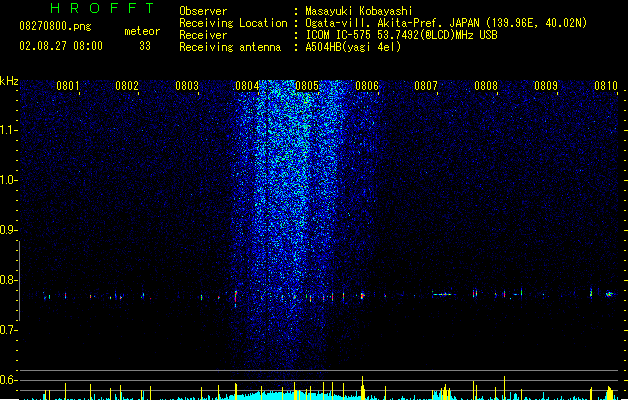The height and width of the screenshot is (400, 629).
Task: Click the meteor label
Action: [x=142, y=31]
